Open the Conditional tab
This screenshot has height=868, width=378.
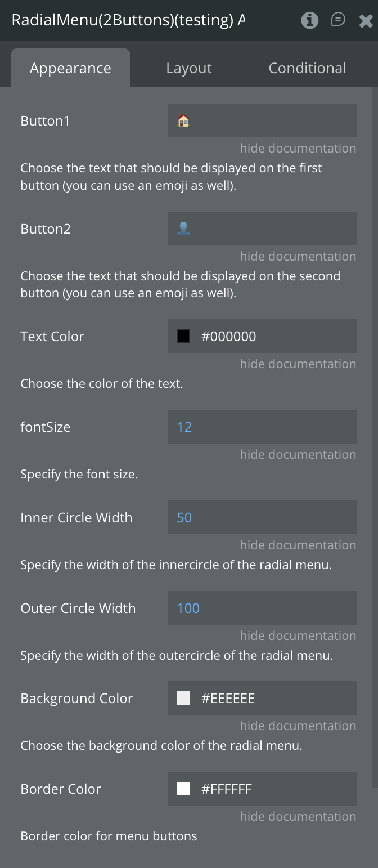(307, 68)
